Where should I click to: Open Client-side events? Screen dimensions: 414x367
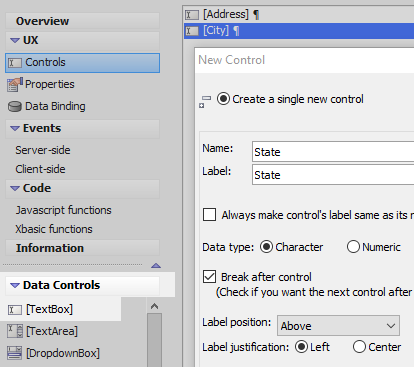pyautogui.click(x=40, y=169)
